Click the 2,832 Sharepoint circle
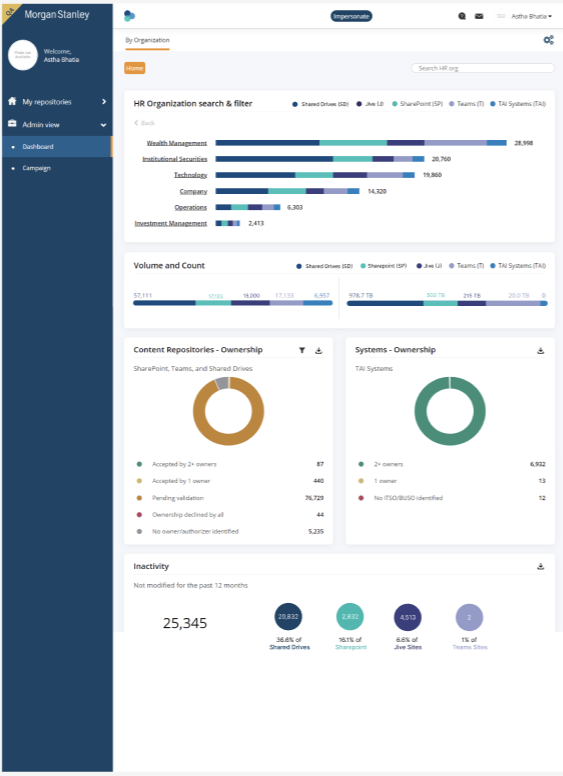Image resolution: width=563 pixels, height=776 pixels. pos(350,617)
